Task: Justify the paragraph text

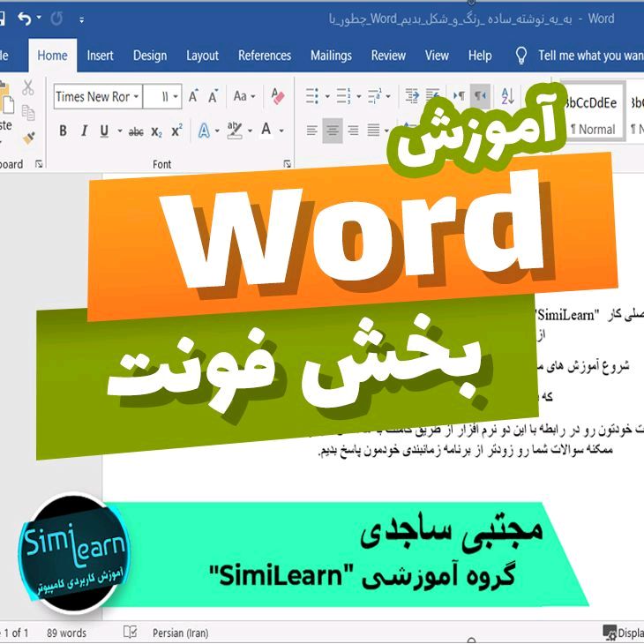Action: 374,131
